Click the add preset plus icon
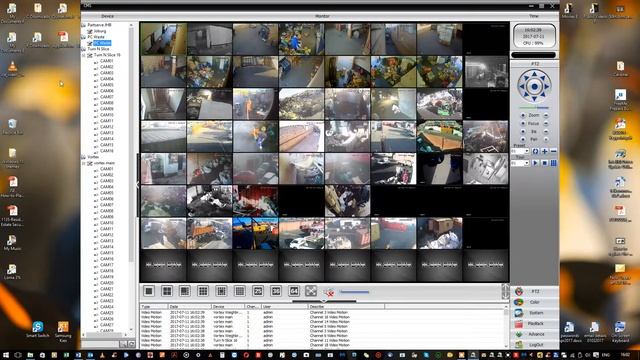This screenshot has height=360, width=640. [x=544, y=151]
